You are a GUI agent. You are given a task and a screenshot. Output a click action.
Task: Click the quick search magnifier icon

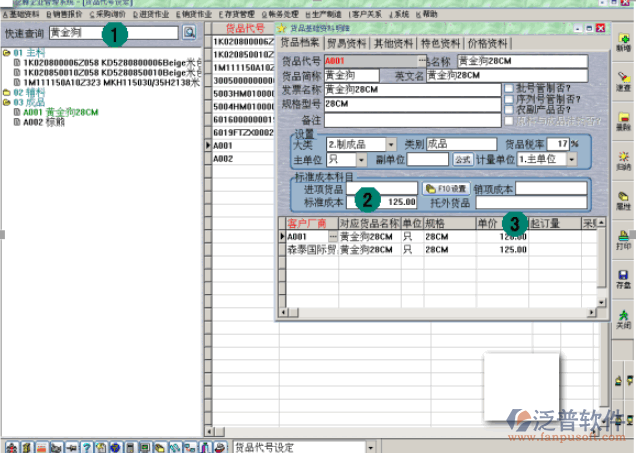(x=189, y=33)
